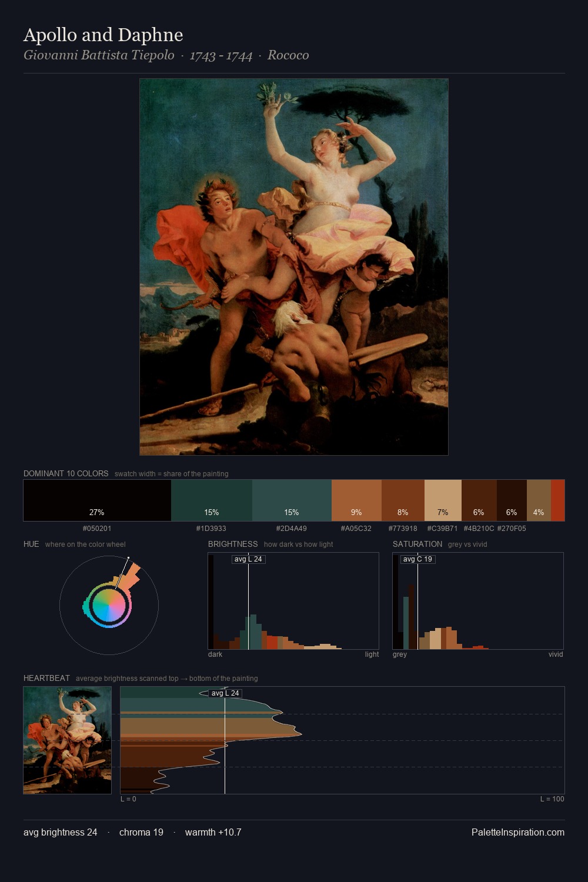Click the "L = 100" axis label
Screen dimensions: 588x882
(x=552, y=799)
